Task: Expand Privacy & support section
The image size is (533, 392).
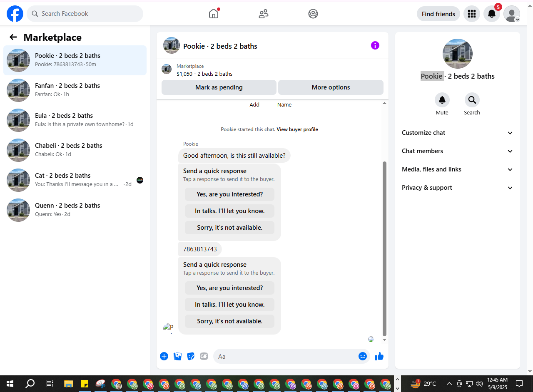Action: (458, 188)
